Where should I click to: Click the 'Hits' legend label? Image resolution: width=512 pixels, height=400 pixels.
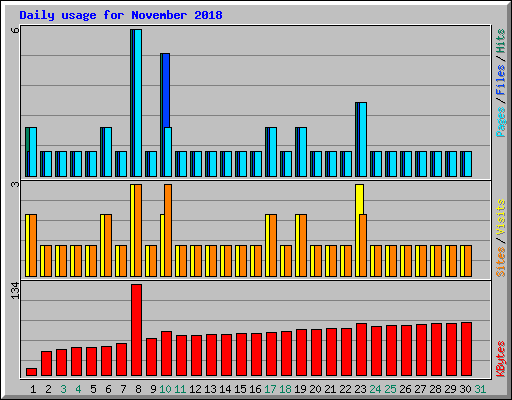click(x=500, y=41)
